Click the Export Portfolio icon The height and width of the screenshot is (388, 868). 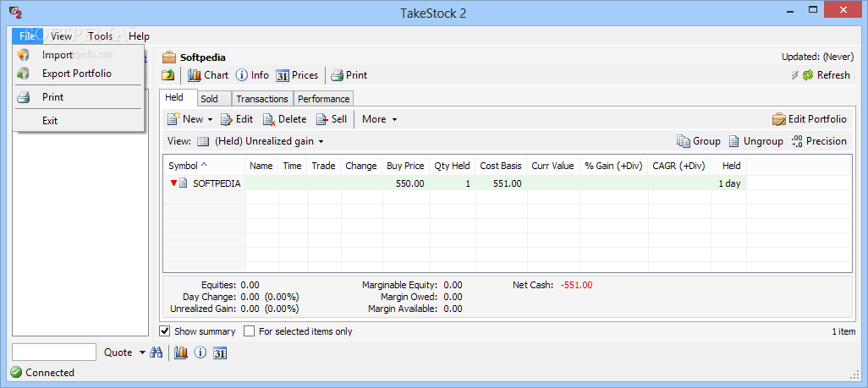pos(23,74)
